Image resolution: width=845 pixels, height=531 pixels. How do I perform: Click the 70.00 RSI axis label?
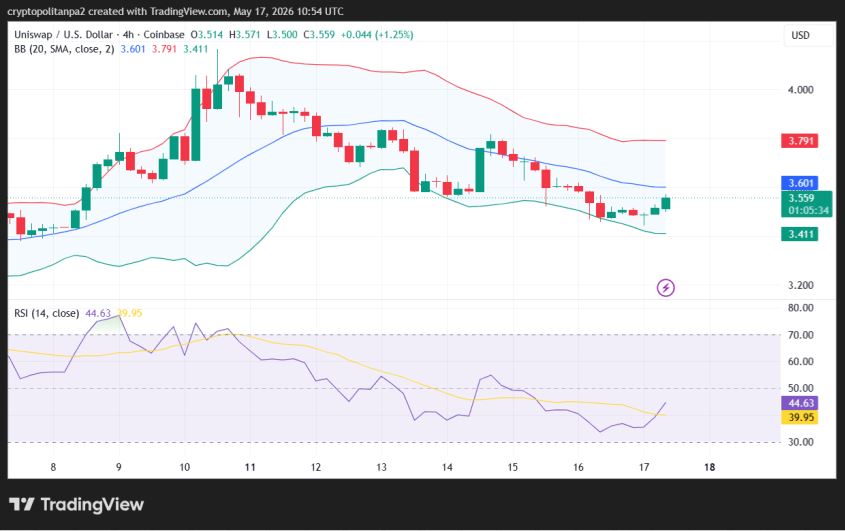801,335
